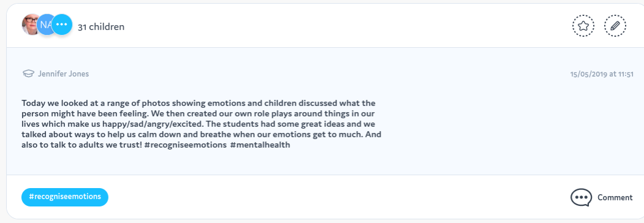The height and width of the screenshot is (223, 644).
Task: Mark the post as favourite with the star icon
Action: 583,26
